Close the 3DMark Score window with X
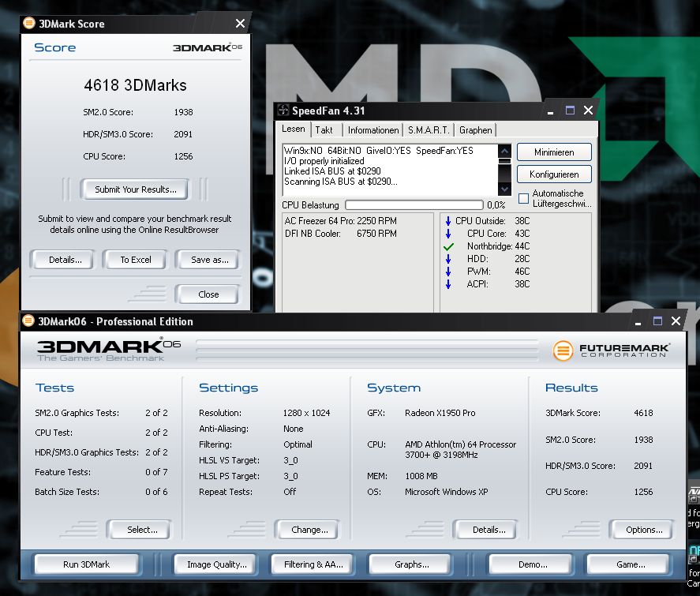 point(240,23)
